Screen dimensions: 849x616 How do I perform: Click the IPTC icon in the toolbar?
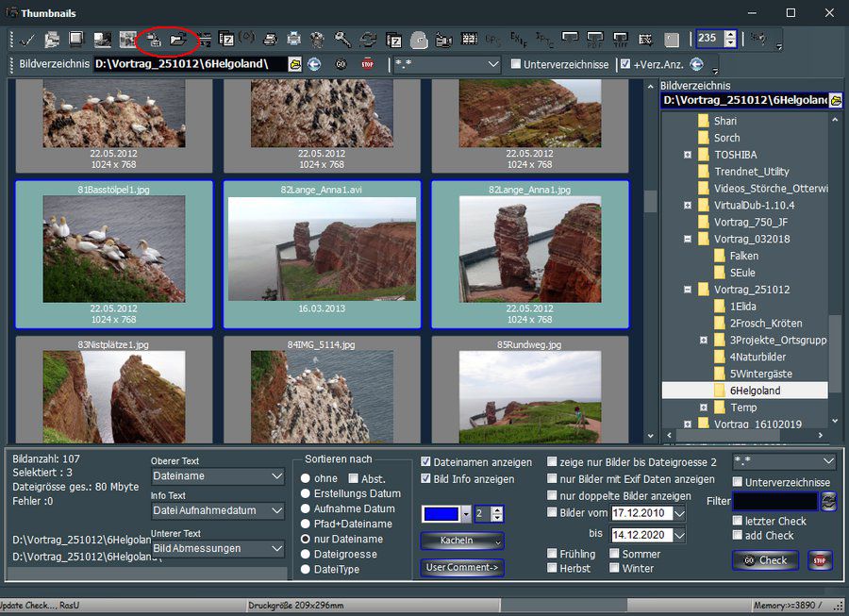click(544, 40)
